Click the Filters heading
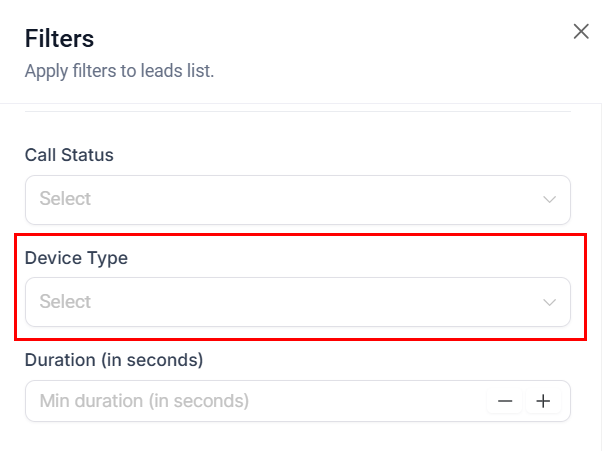This screenshot has height=451, width=602. coord(59,39)
